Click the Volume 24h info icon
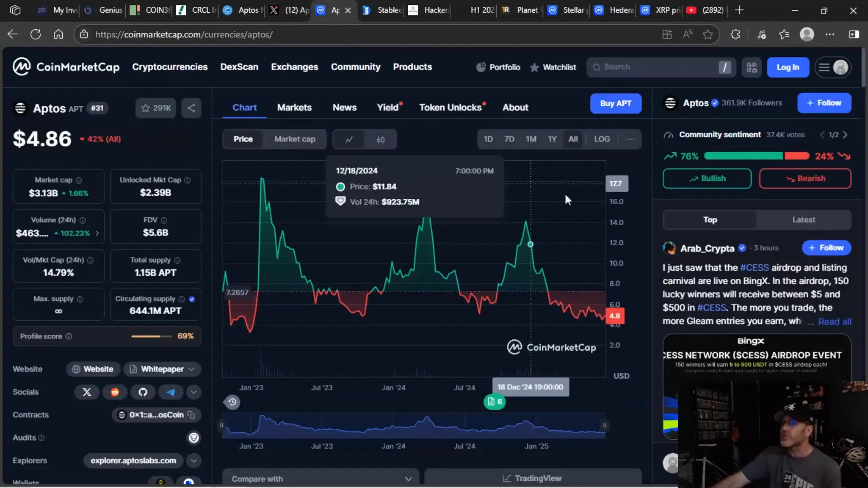The image size is (868, 488). pos(83,221)
